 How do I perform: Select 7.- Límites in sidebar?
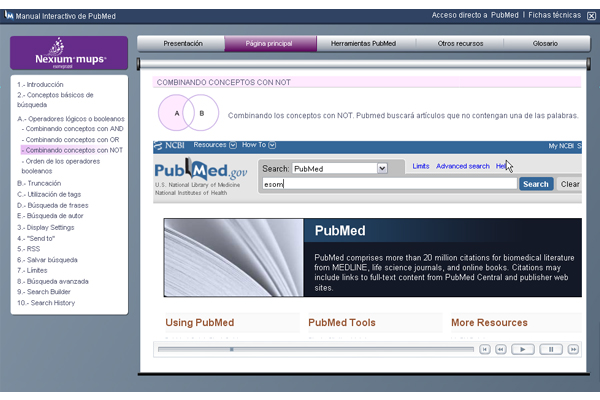click(x=32, y=270)
